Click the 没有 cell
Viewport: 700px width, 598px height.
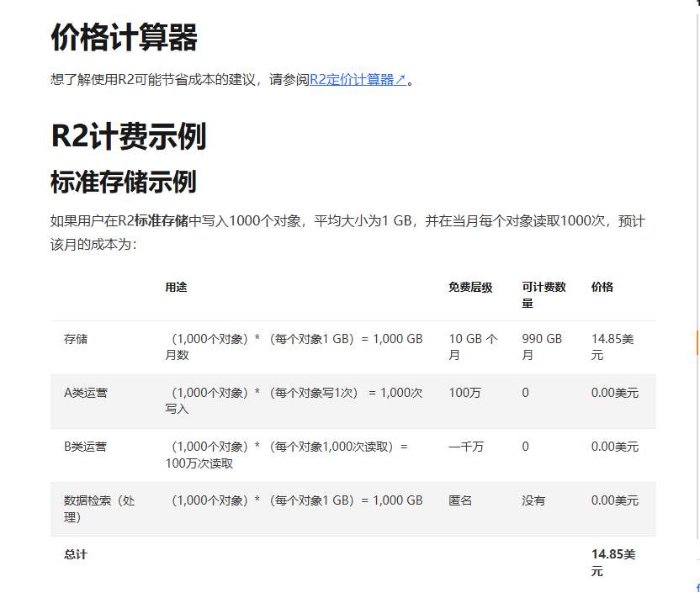[533, 500]
